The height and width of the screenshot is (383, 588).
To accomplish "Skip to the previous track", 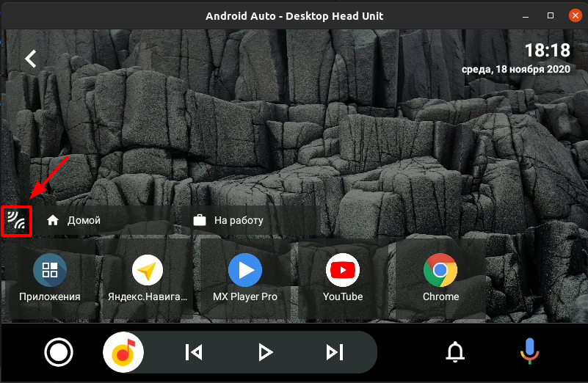I will coord(194,353).
